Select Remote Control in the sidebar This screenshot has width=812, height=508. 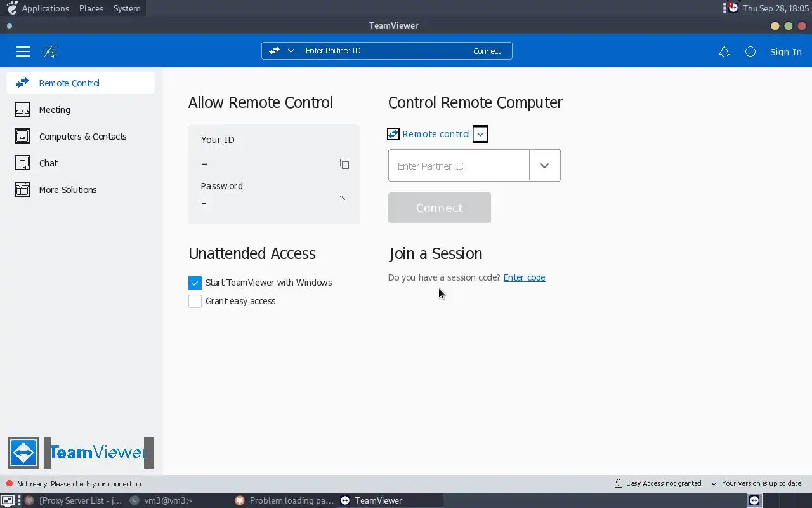click(x=81, y=83)
